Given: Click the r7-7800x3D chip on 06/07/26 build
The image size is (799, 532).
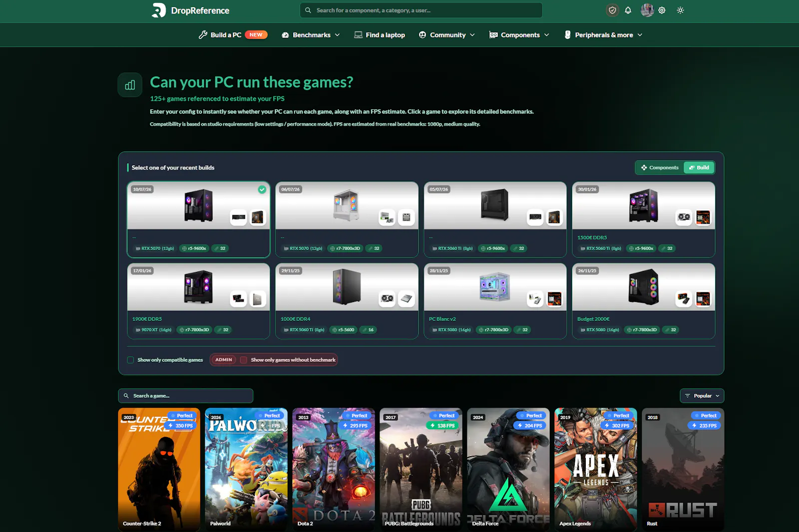Looking at the screenshot, I should click(345, 249).
